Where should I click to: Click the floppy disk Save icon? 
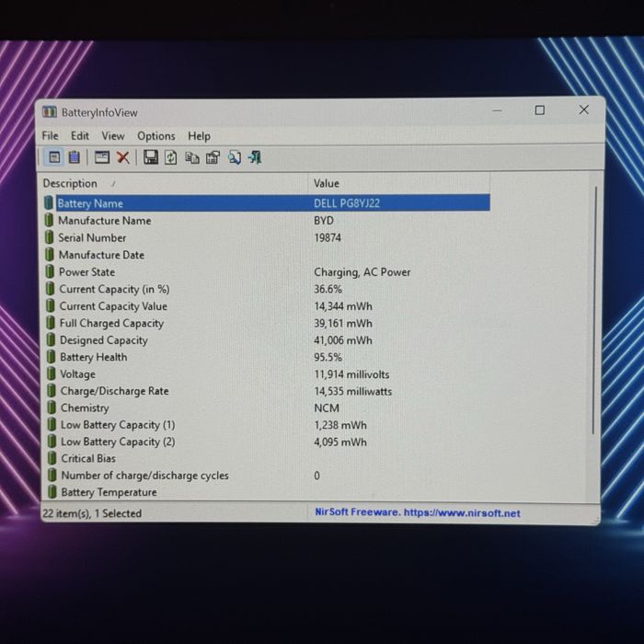[151, 157]
